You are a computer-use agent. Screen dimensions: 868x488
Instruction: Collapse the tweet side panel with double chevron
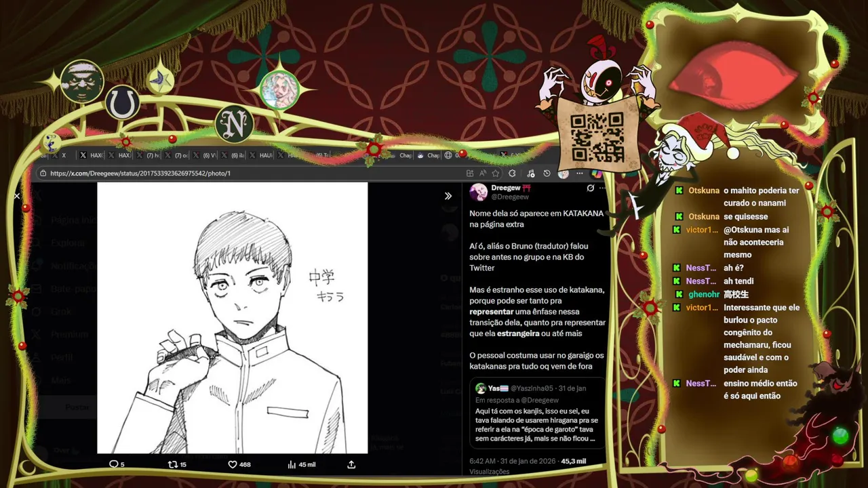(x=448, y=196)
